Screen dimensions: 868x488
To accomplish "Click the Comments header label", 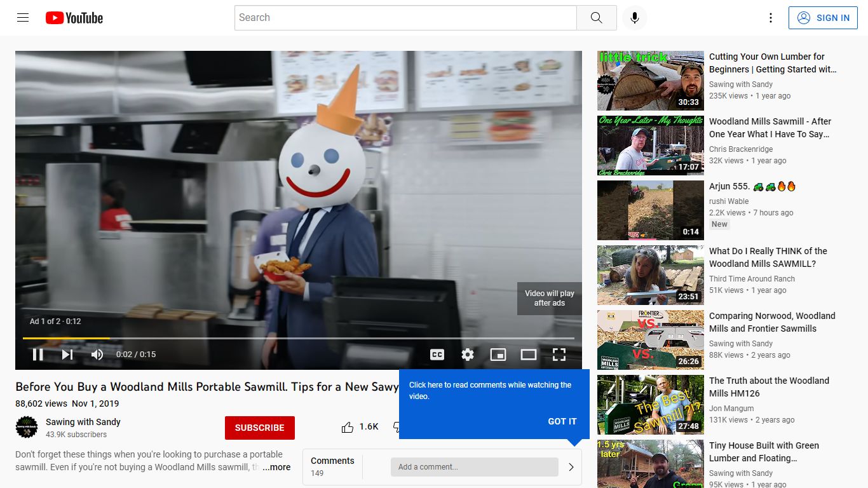I will (332, 461).
